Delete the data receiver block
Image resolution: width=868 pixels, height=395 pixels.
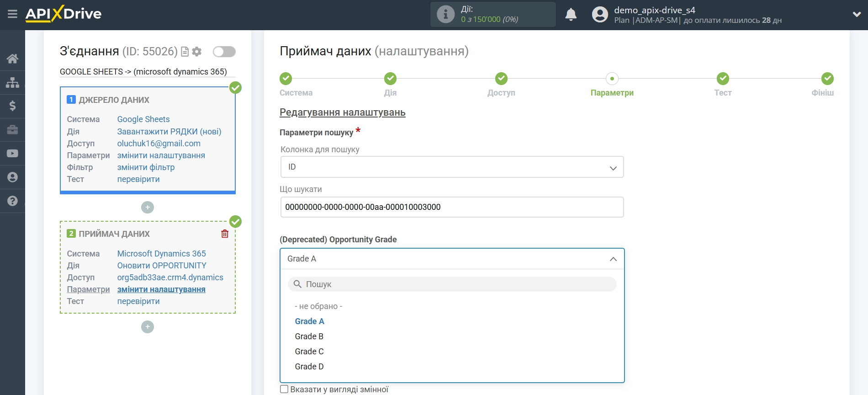click(225, 234)
